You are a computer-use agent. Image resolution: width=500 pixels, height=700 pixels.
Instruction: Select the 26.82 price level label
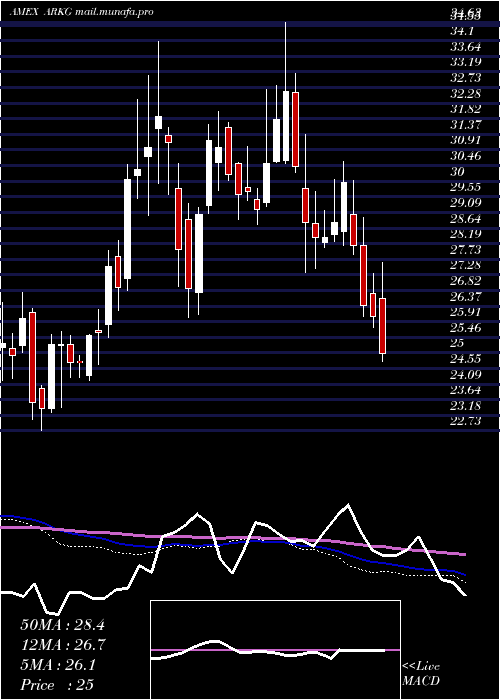tap(466, 280)
